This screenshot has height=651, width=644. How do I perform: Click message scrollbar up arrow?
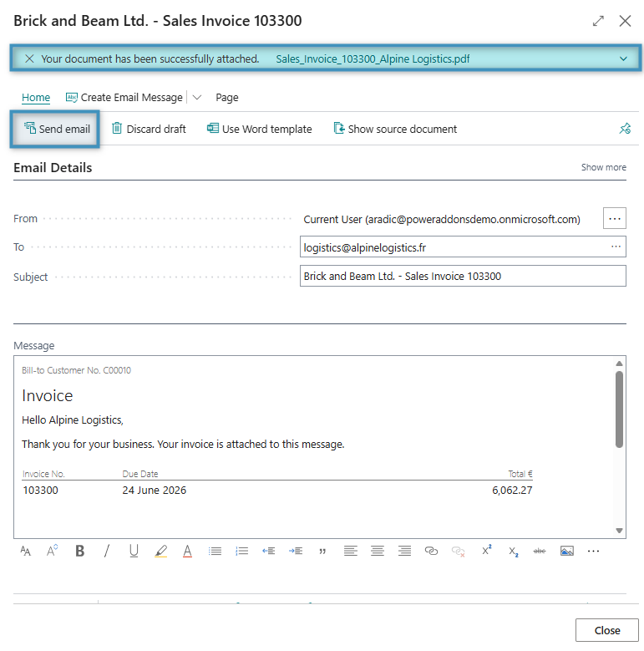click(619, 364)
